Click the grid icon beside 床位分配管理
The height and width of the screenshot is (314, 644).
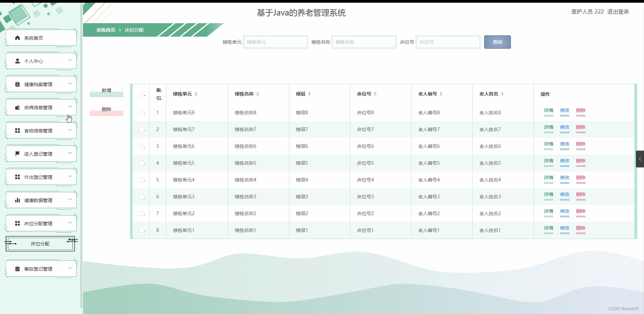click(x=17, y=224)
